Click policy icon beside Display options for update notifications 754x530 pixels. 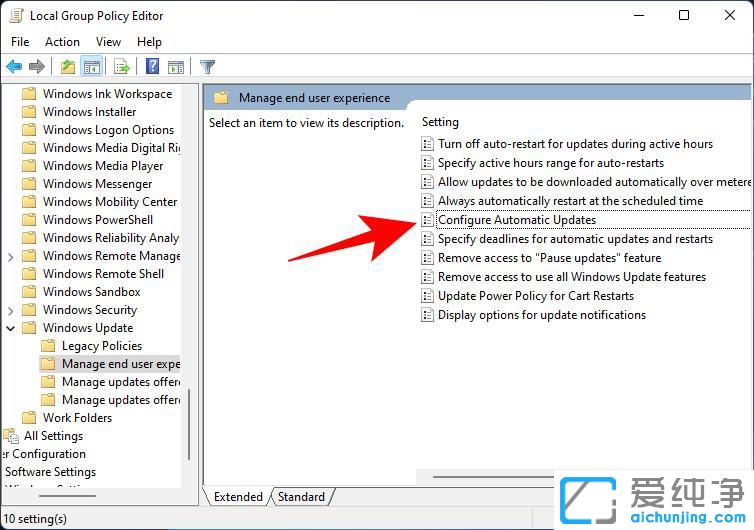[427, 315]
